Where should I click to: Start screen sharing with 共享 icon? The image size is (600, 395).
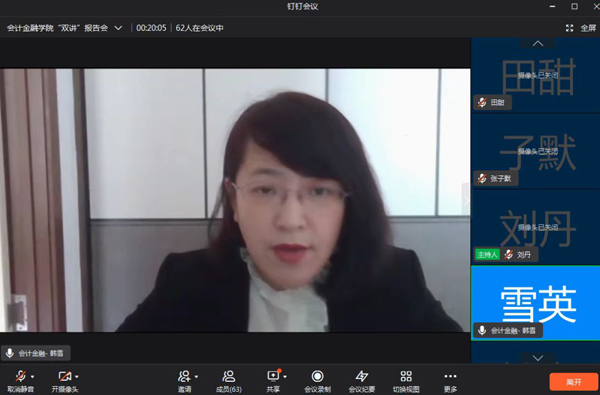click(273, 382)
